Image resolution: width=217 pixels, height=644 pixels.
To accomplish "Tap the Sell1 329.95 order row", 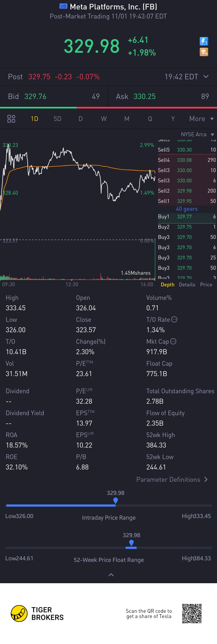I will click(x=187, y=201).
